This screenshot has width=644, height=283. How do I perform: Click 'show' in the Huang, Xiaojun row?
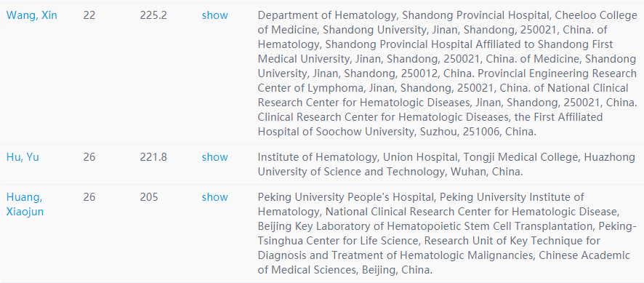pos(215,197)
